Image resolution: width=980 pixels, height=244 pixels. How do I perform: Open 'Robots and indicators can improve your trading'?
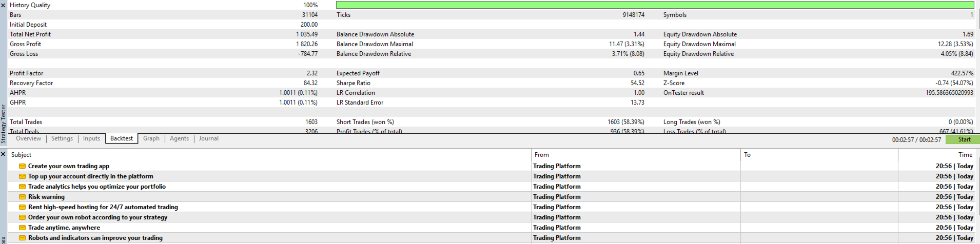[95, 238]
